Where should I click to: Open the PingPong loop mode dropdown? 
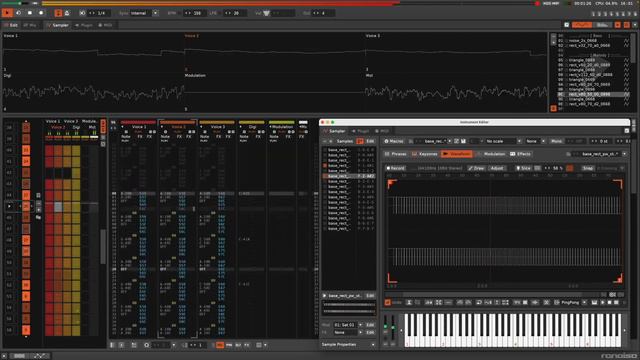point(574,302)
